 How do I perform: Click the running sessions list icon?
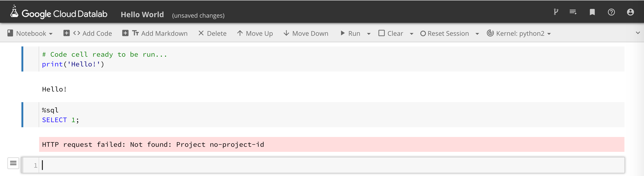click(x=573, y=12)
